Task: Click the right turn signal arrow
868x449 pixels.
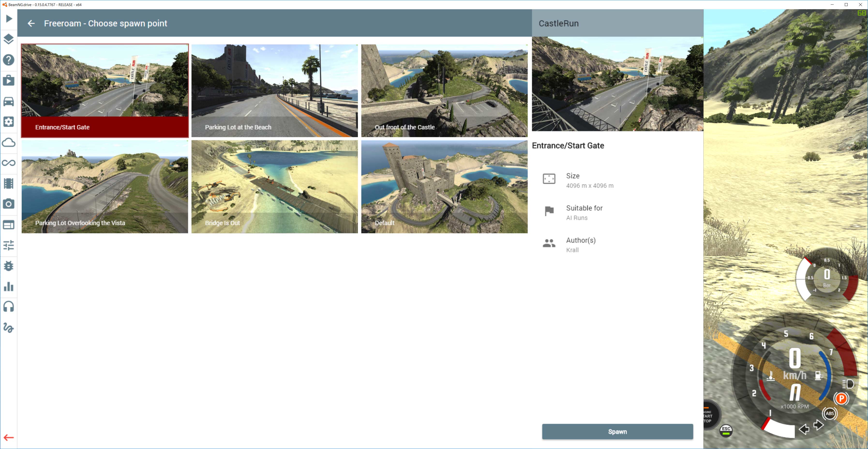Action: pos(818,425)
